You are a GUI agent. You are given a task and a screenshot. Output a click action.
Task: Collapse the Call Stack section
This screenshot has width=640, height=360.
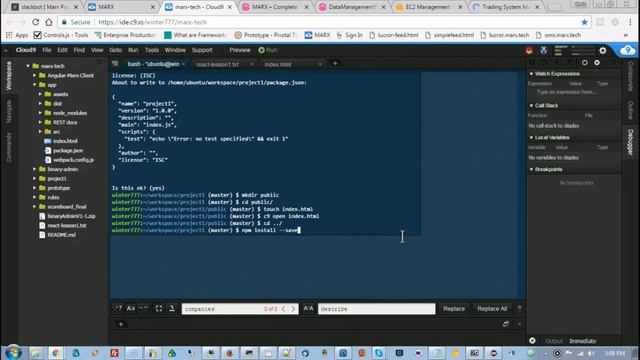tap(531, 106)
